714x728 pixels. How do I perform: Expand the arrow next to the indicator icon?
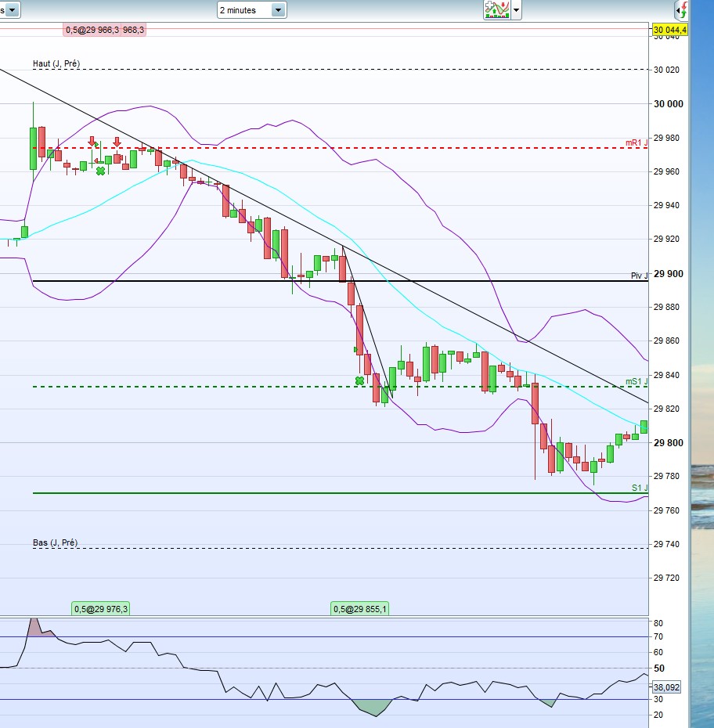(x=516, y=9)
